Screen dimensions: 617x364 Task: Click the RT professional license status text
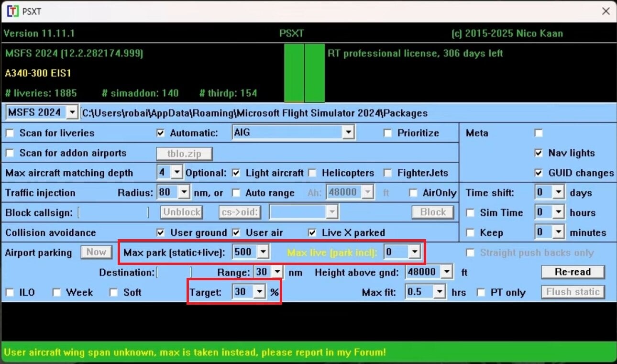[x=415, y=54]
